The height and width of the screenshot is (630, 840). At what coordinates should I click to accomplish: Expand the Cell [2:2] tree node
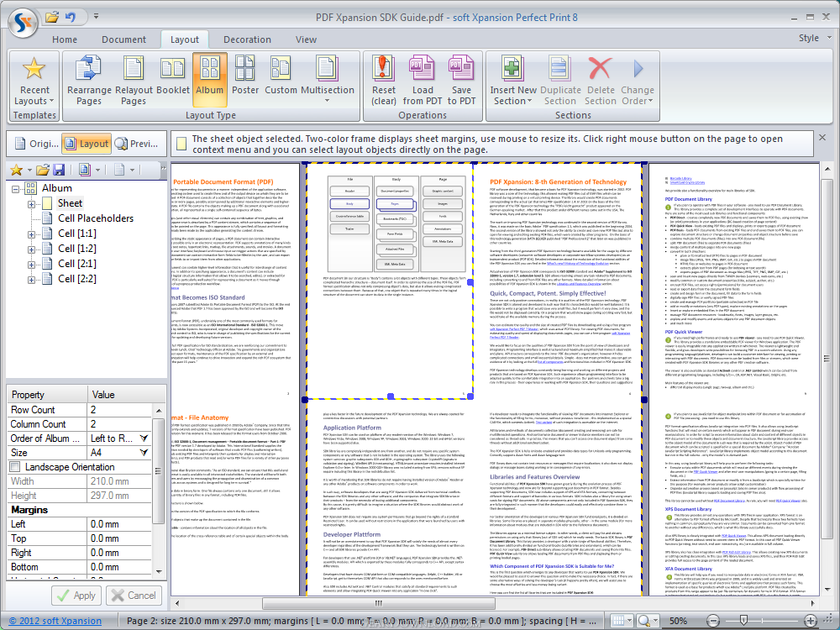[x=31, y=279]
